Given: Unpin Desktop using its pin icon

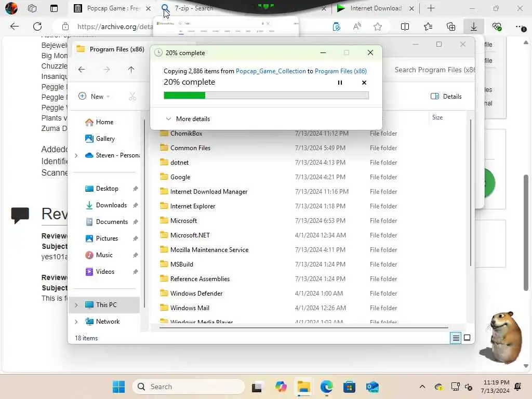Looking at the screenshot, I should pos(136,189).
